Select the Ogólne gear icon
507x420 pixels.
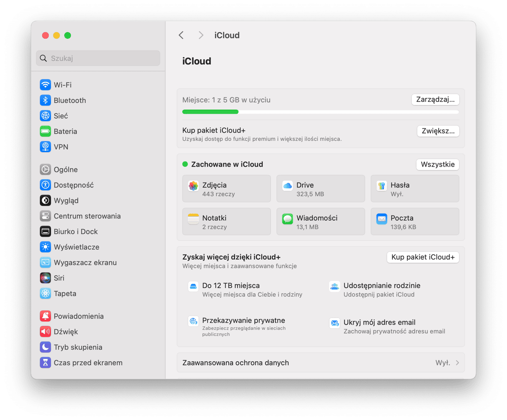(45, 169)
